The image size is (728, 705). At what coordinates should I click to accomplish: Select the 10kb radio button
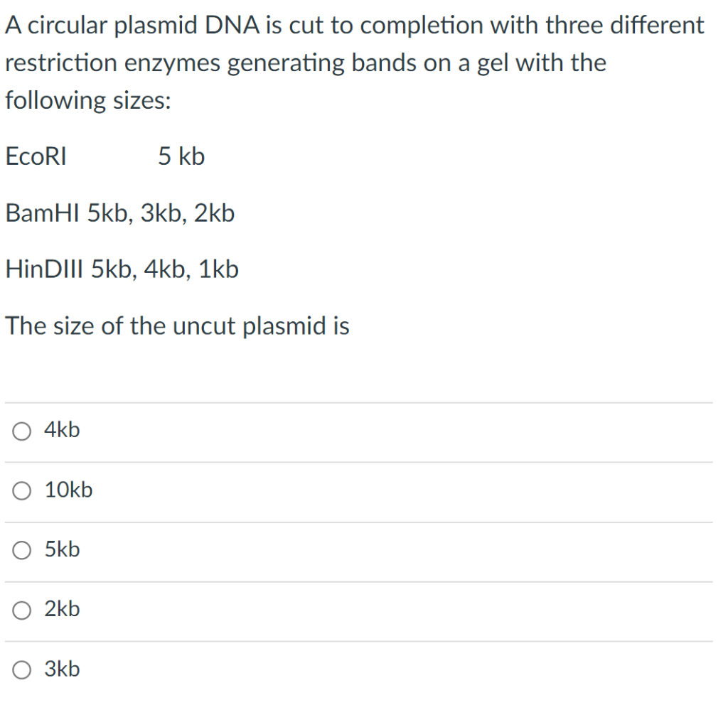[x=22, y=490]
